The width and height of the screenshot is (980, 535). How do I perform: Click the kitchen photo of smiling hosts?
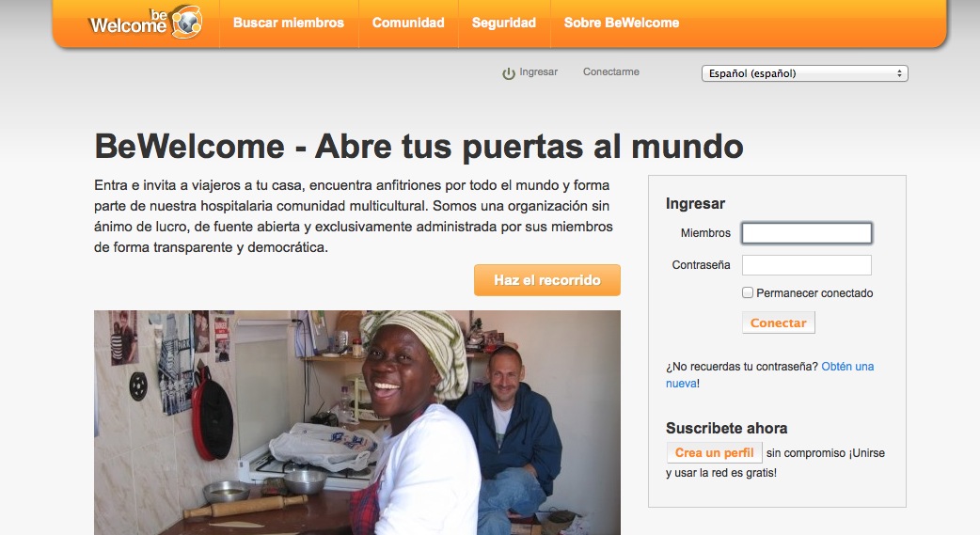click(356, 422)
